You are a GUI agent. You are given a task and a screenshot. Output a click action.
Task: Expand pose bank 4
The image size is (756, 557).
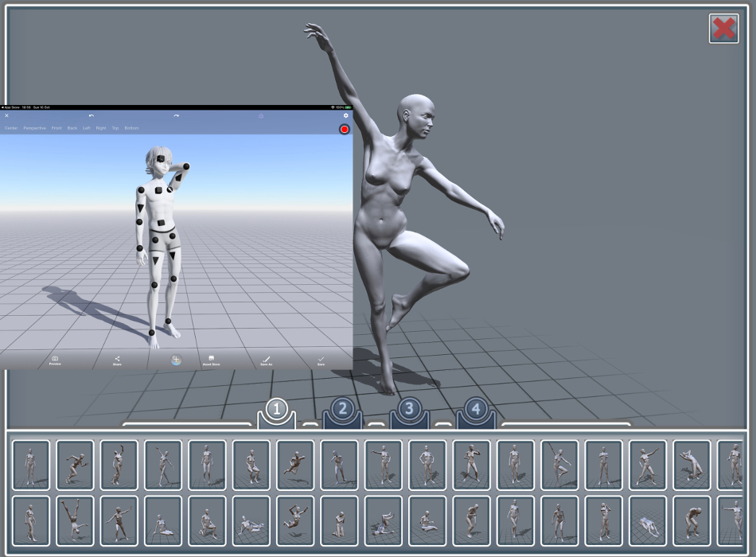[x=474, y=408]
